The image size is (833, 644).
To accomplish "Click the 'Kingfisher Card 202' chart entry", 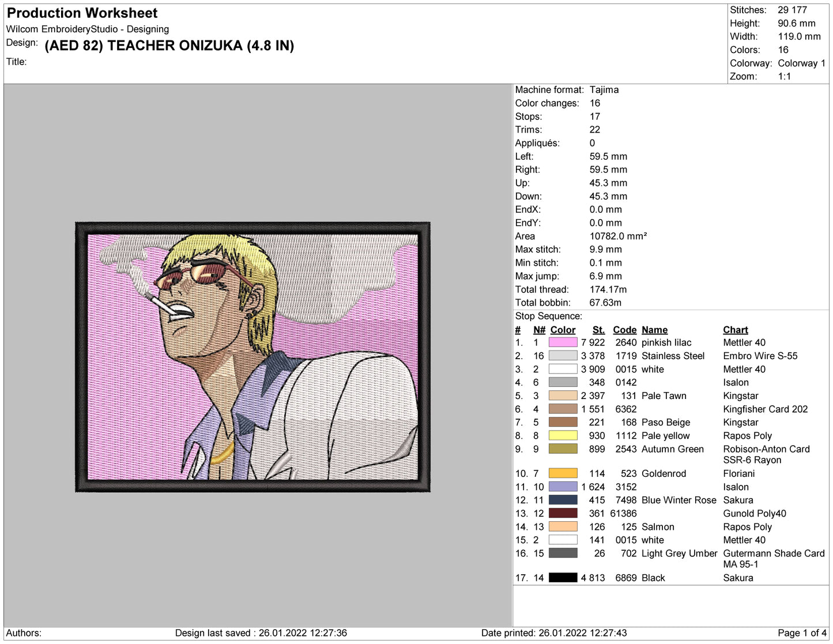I will 765,409.
